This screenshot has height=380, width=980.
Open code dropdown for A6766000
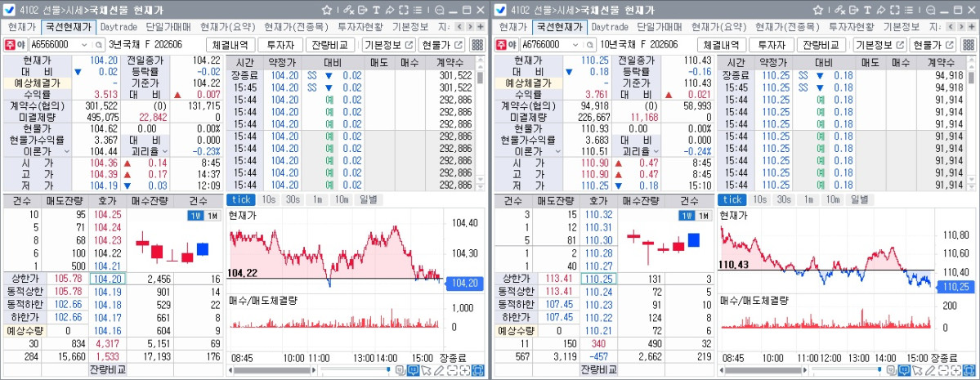tap(575, 45)
